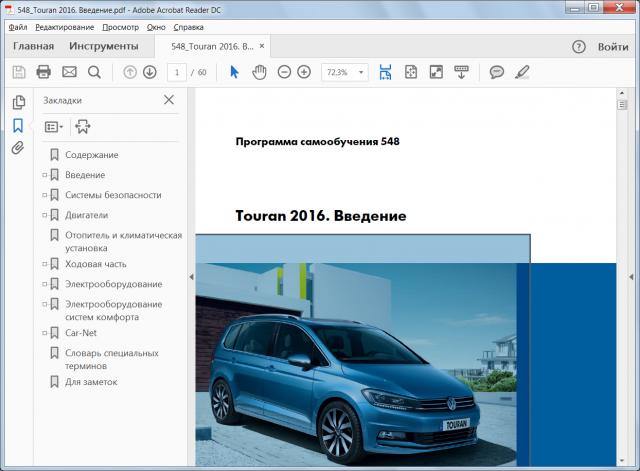Expand the Car-Net bookmark

tap(44, 333)
